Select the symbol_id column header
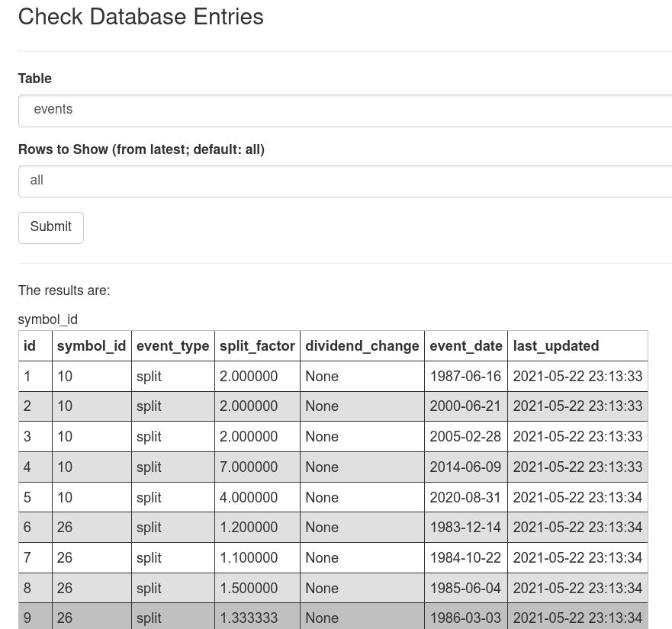The height and width of the screenshot is (629, 672). click(91, 346)
